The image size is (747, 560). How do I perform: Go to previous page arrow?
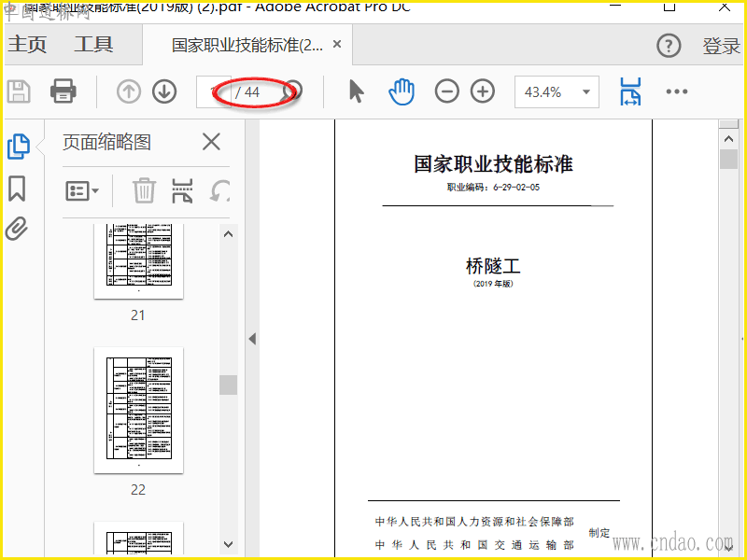129,91
